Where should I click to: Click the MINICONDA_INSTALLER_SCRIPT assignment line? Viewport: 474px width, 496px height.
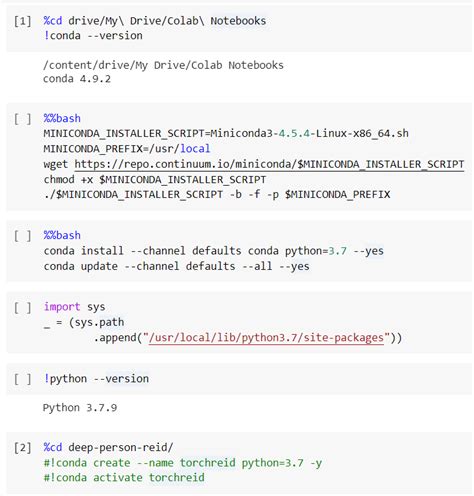[226, 133]
